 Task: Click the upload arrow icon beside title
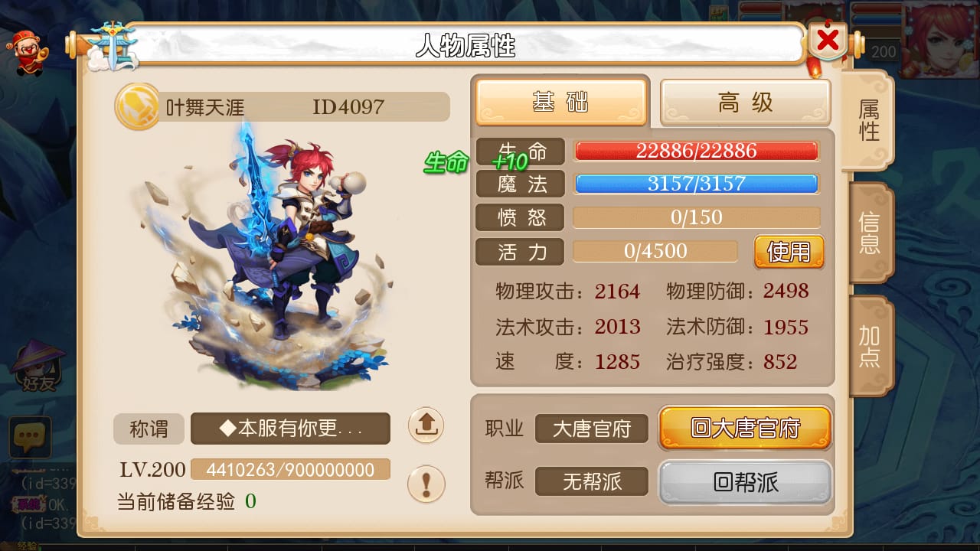coord(426,425)
